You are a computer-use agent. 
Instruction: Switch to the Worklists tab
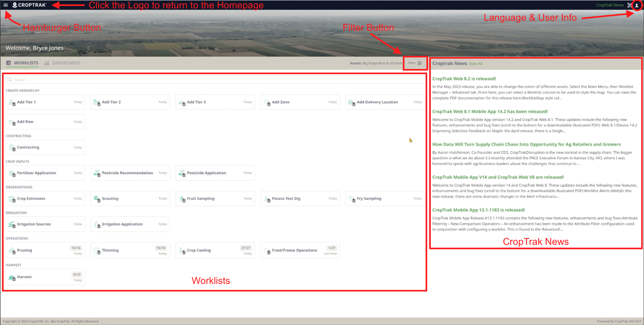click(x=22, y=63)
